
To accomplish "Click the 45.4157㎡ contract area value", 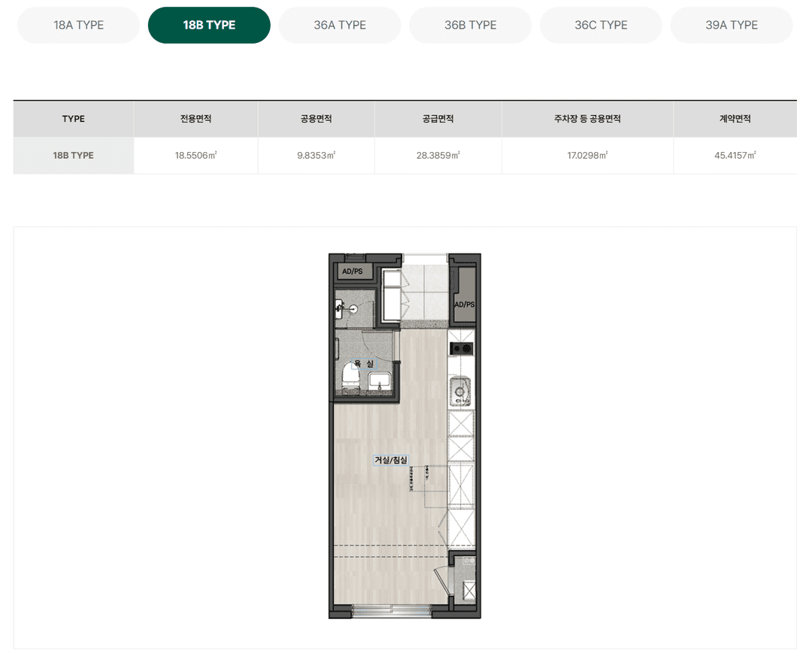I will pos(735,156).
